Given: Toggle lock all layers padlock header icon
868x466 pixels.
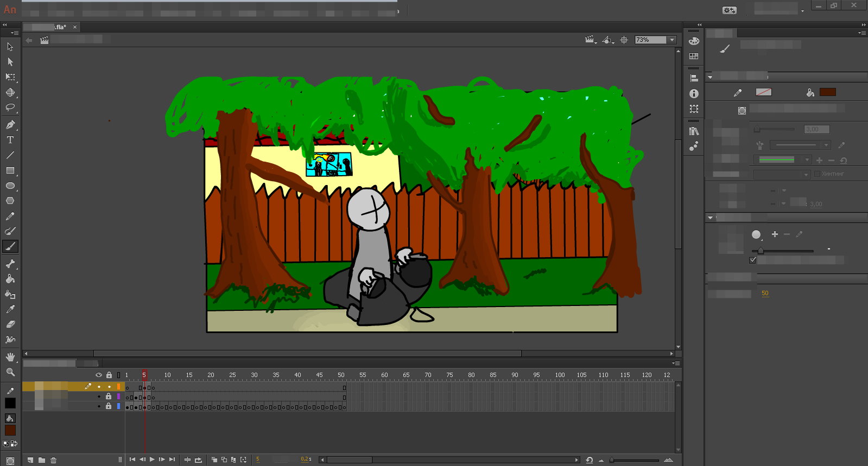Looking at the screenshot, I should click(x=109, y=375).
